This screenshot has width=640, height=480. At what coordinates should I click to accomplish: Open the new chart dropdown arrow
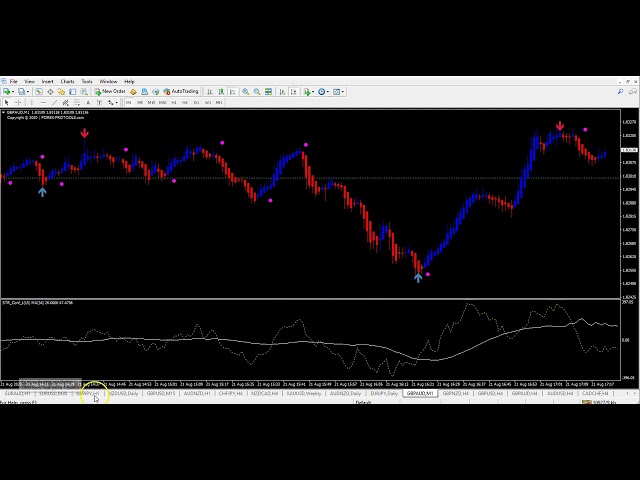coord(13,91)
